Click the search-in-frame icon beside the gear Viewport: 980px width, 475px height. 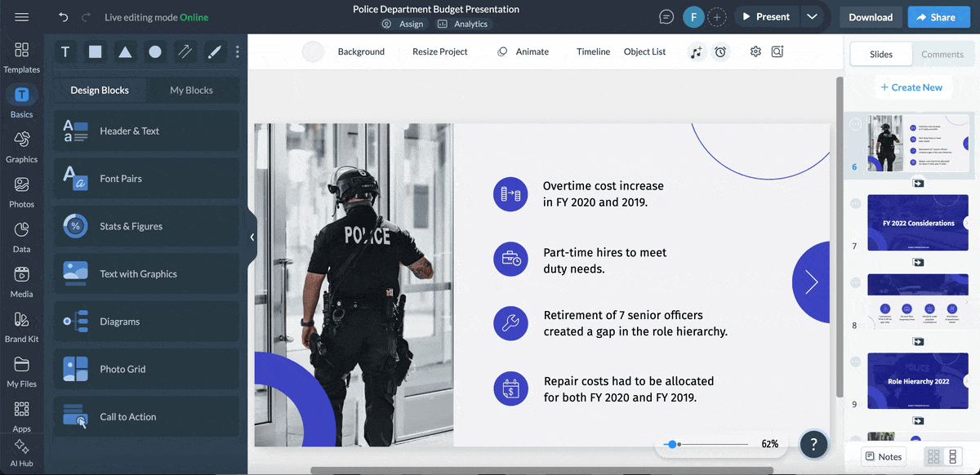tap(777, 51)
